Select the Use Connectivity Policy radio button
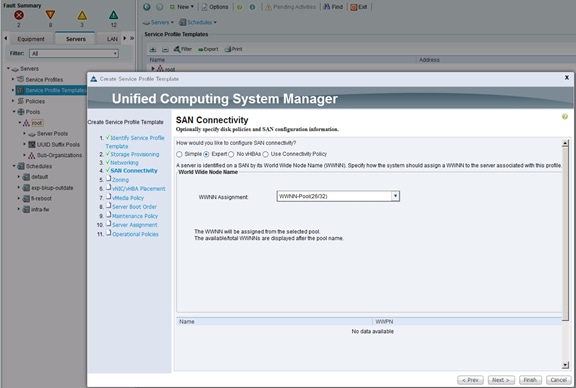Viewport: 576px width, 388px height. point(266,154)
